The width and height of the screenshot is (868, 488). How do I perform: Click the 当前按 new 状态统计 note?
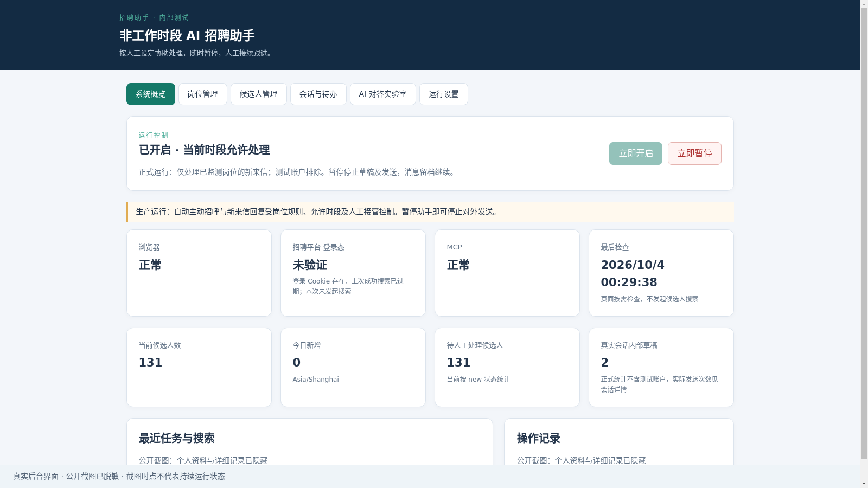coord(478,380)
